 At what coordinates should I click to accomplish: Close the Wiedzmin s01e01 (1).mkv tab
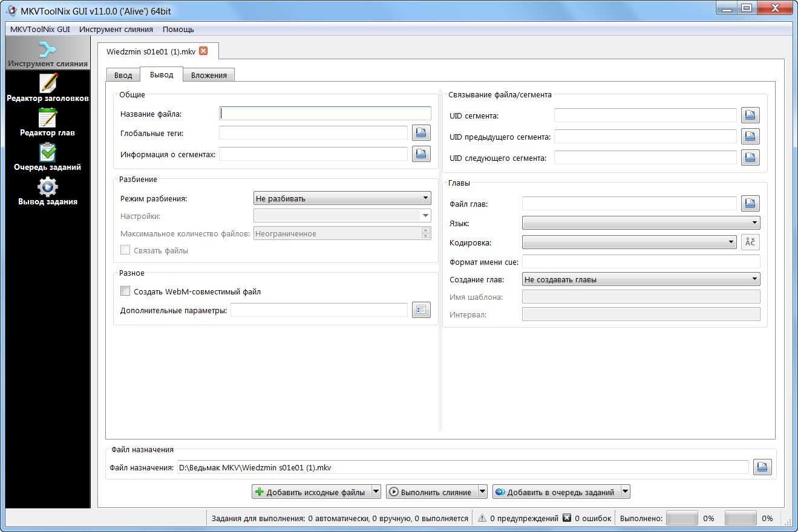[x=203, y=51]
